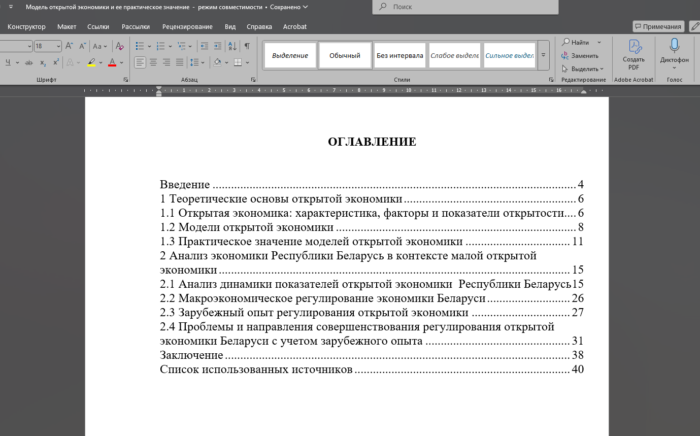This screenshot has height=436, width=700.
Task: Expand the styles gallery
Action: pyautogui.click(x=543, y=55)
